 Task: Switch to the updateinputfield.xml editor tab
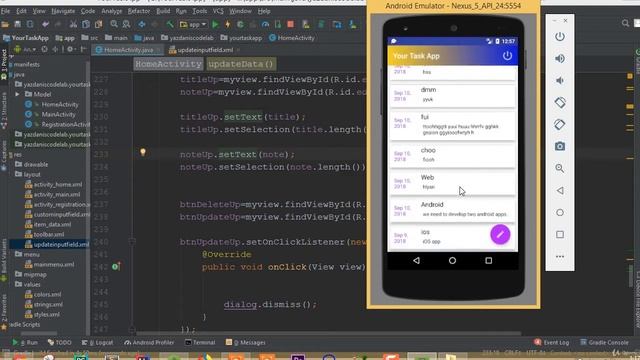tap(204, 50)
